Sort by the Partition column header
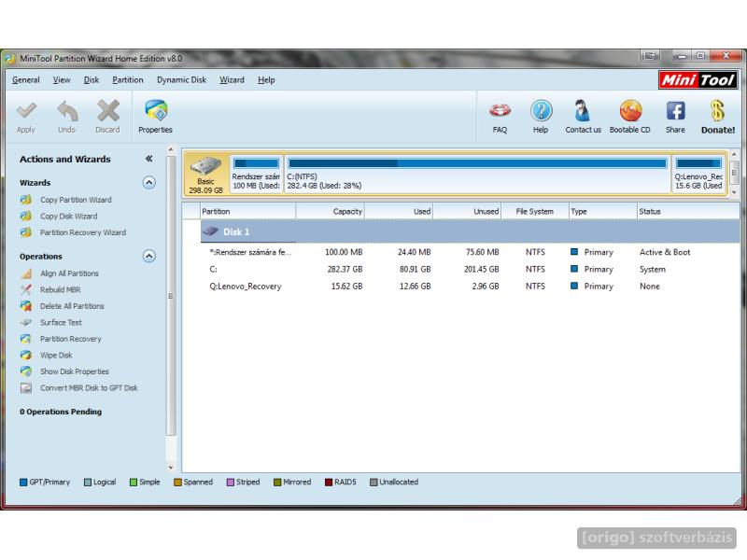The height and width of the screenshot is (560, 747). (247, 211)
